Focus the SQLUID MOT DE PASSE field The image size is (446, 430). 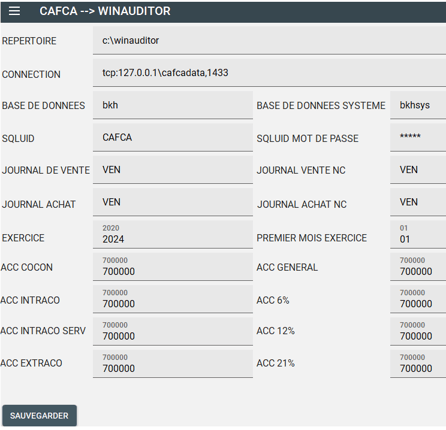418,138
